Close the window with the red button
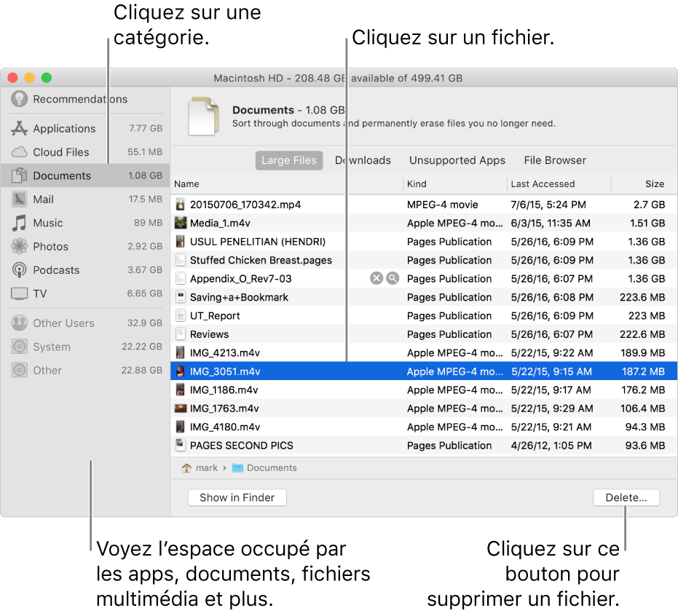This screenshot has width=678, height=616. click(x=13, y=78)
